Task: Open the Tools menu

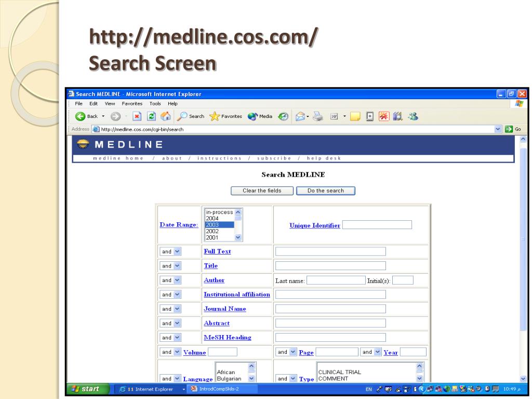Action: (x=155, y=103)
